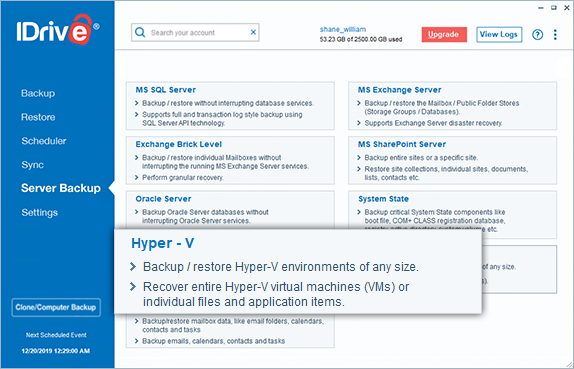Open the three-dot more options menu
Image resolution: width=574 pixels, height=369 pixels.
pyautogui.click(x=555, y=34)
